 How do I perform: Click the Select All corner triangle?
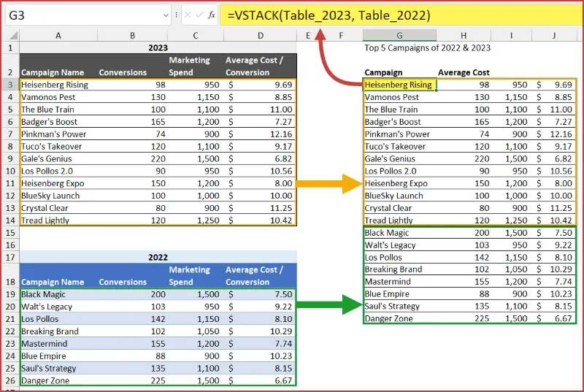(12, 35)
